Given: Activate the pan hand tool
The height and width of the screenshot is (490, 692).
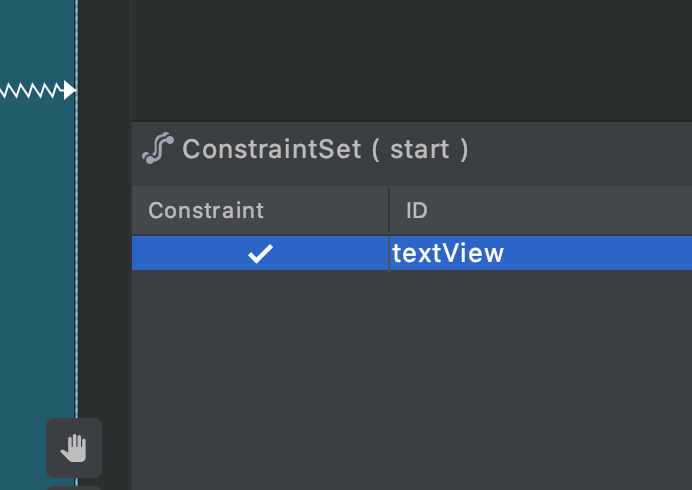Looking at the screenshot, I should (x=74, y=448).
